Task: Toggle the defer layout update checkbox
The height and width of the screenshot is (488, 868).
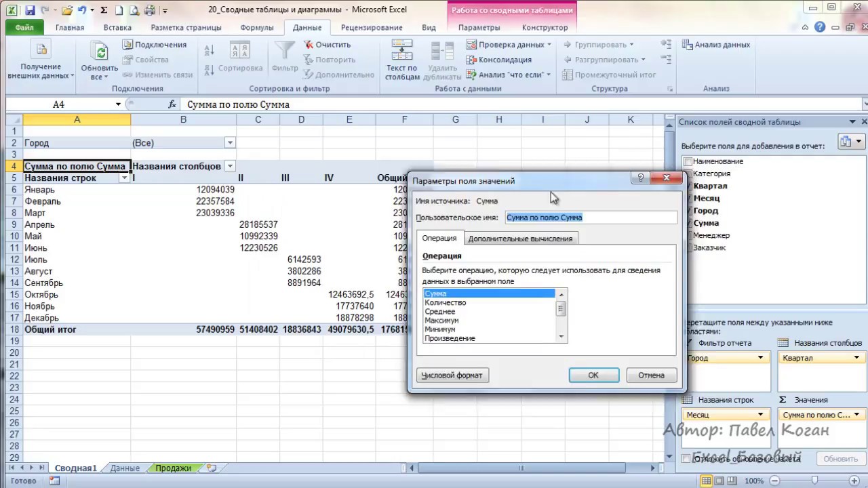Action: pyautogui.click(x=686, y=459)
